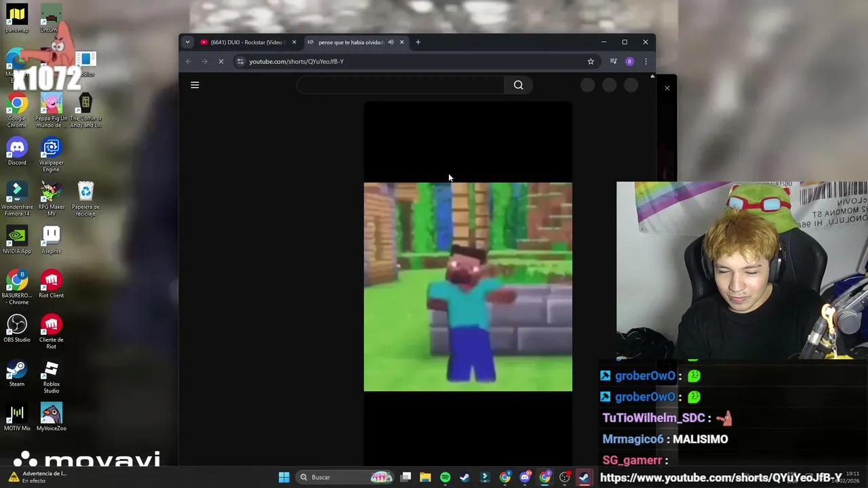Open Discord from the taskbar

click(x=525, y=477)
